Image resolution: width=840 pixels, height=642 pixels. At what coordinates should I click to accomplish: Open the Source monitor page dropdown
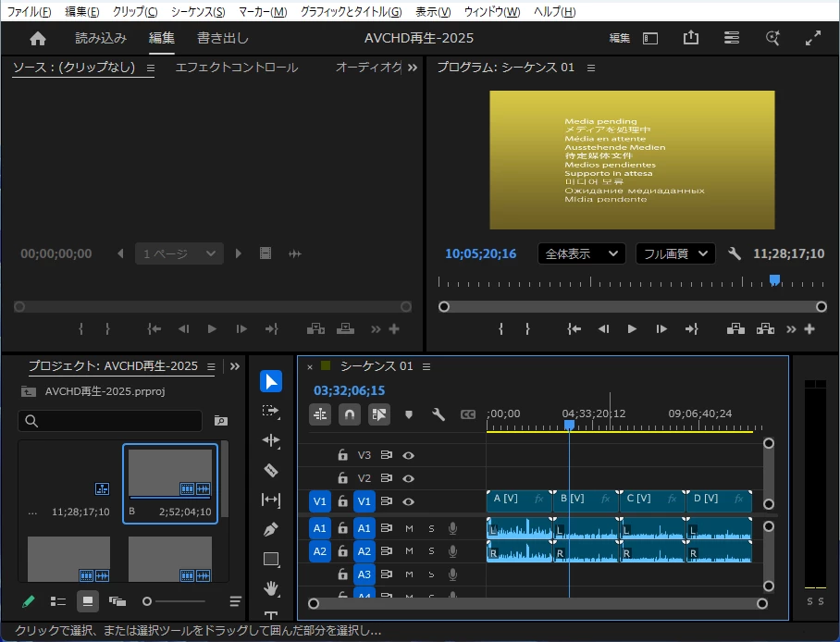point(179,253)
